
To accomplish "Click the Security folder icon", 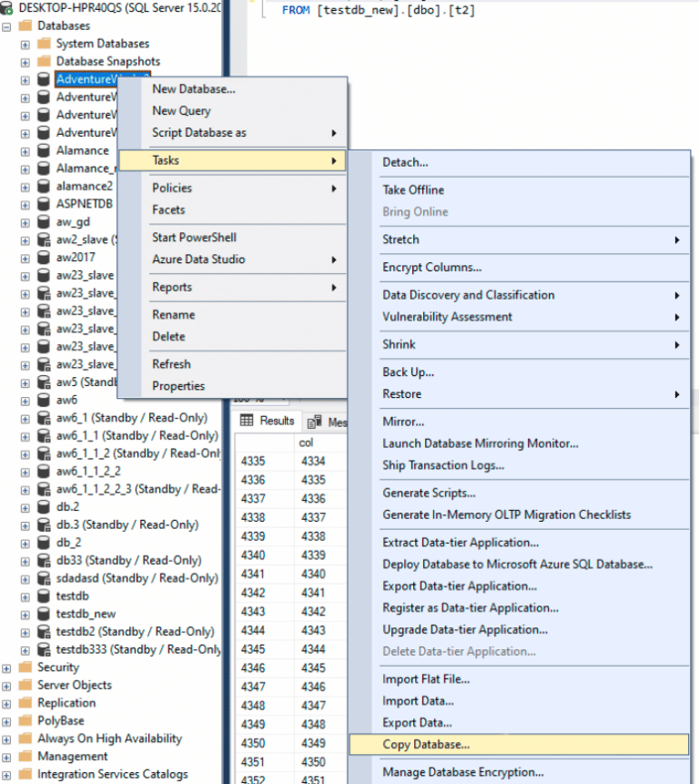I will [25, 667].
